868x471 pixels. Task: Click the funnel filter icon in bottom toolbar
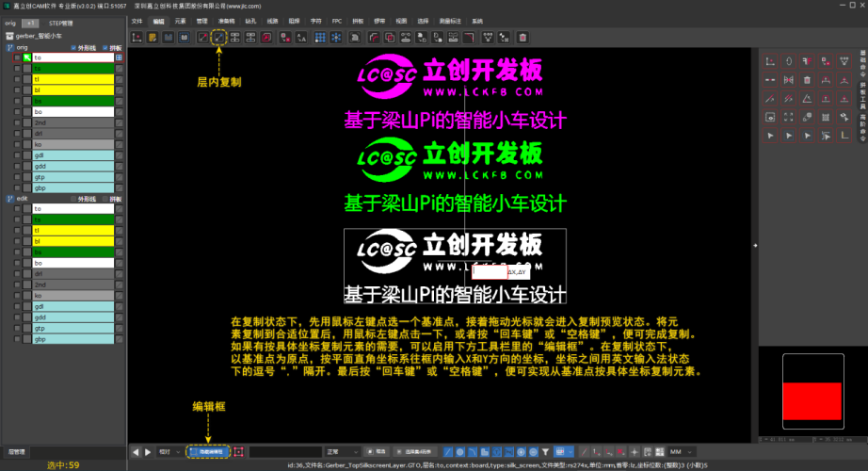(545, 452)
